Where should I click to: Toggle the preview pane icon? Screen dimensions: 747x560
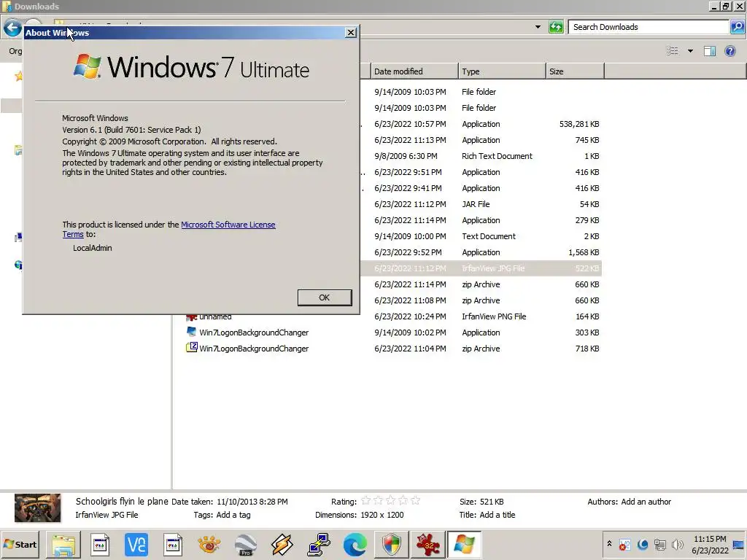[710, 51]
